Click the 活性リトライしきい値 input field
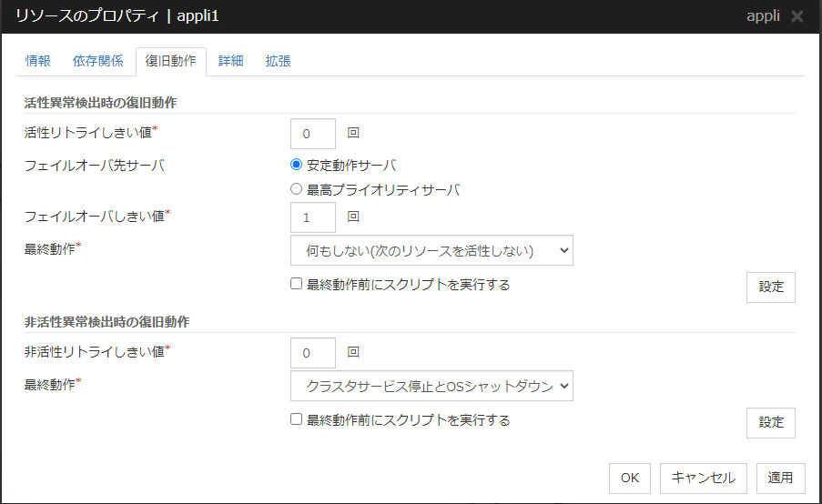 312,134
